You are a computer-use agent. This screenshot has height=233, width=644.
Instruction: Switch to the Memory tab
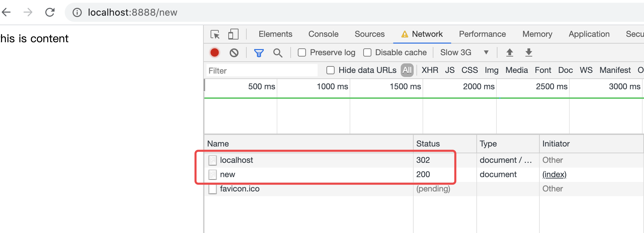coord(537,34)
